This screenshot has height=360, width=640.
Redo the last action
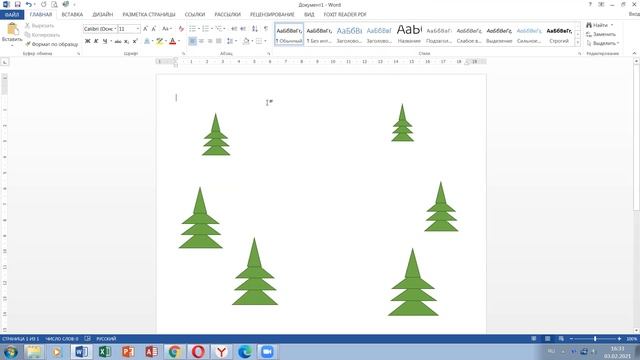[44, 4]
